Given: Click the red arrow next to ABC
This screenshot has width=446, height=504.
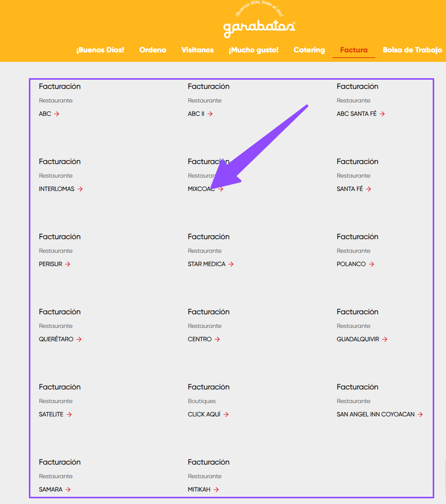Looking at the screenshot, I should [57, 114].
